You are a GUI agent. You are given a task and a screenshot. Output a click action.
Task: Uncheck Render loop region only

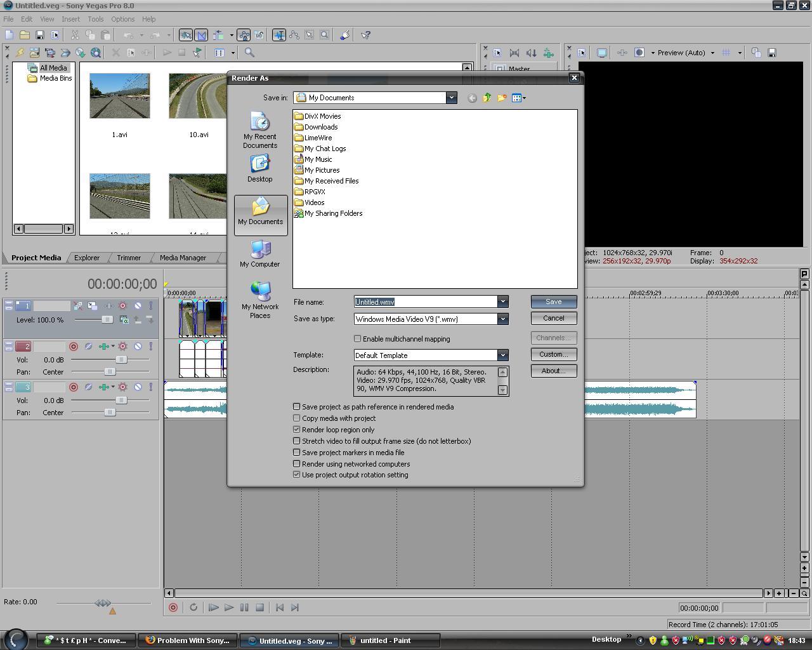297,430
